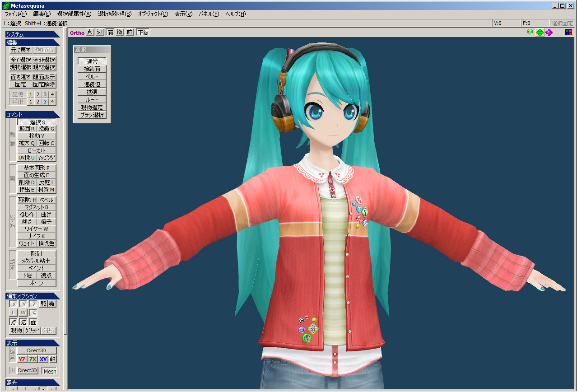Enable 面 face editing in 編集オプション panel
577x392 pixels.
click(34, 322)
